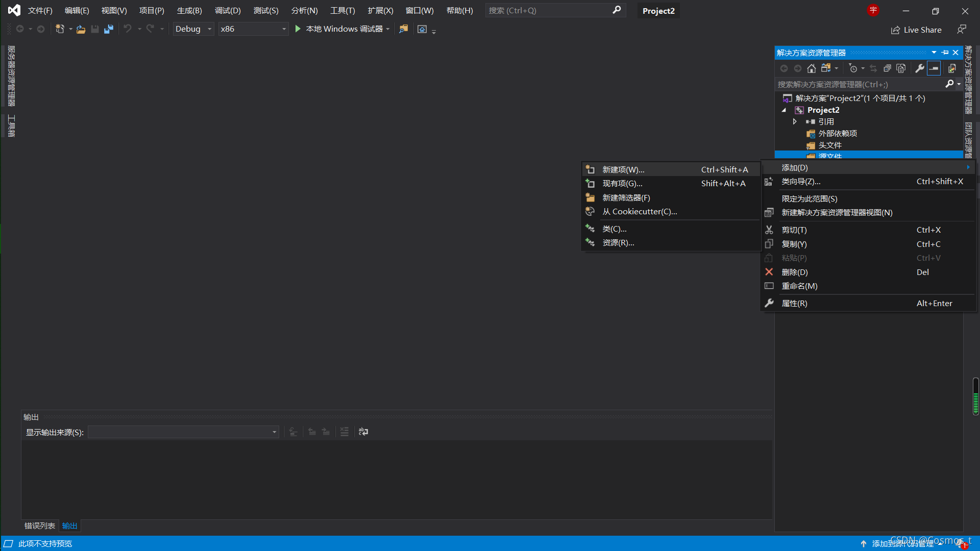This screenshot has height=551, width=980.
Task: Click the Show All Files icon in Solution Explorer
Action: [x=901, y=68]
